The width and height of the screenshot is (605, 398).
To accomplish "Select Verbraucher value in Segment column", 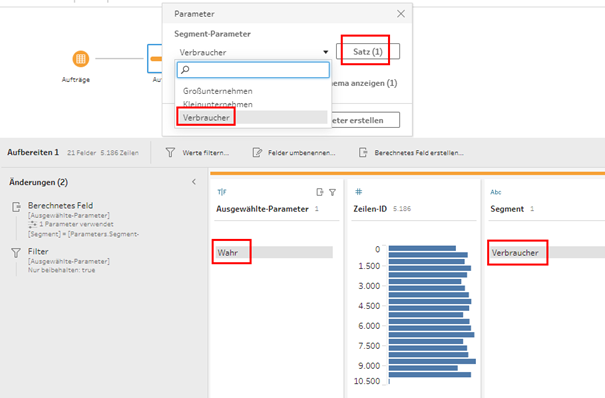I will pyautogui.click(x=515, y=253).
